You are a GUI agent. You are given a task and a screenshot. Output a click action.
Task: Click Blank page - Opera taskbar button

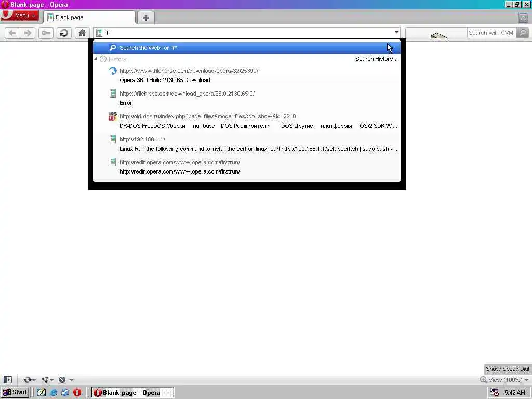(x=133, y=393)
